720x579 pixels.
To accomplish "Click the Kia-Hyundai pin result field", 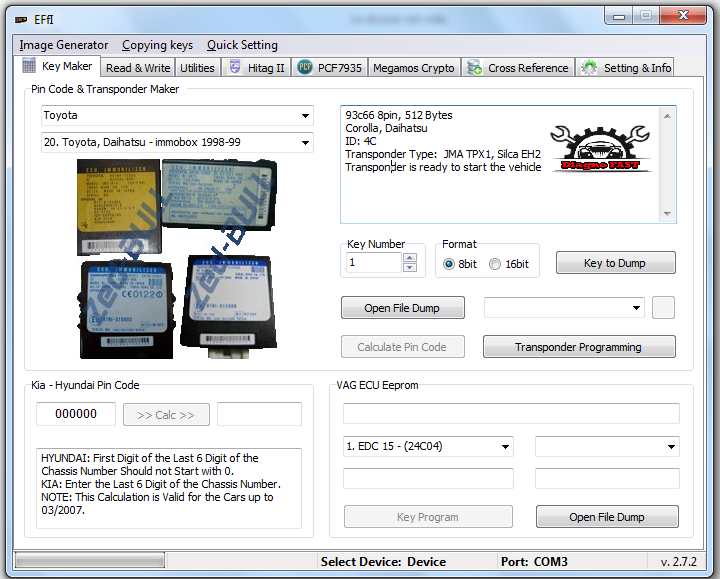I will [259, 414].
